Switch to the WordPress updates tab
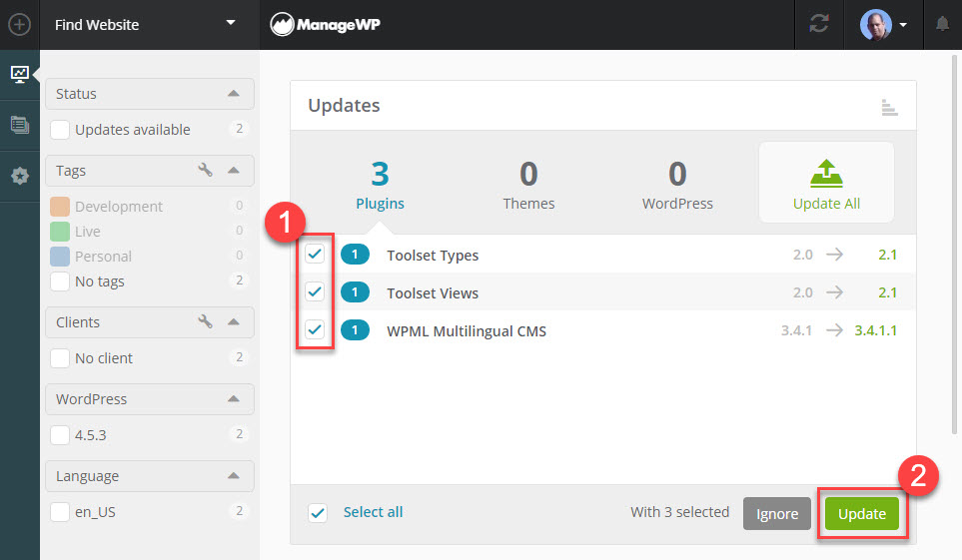Screen dimensions: 962x560 coord(677,186)
